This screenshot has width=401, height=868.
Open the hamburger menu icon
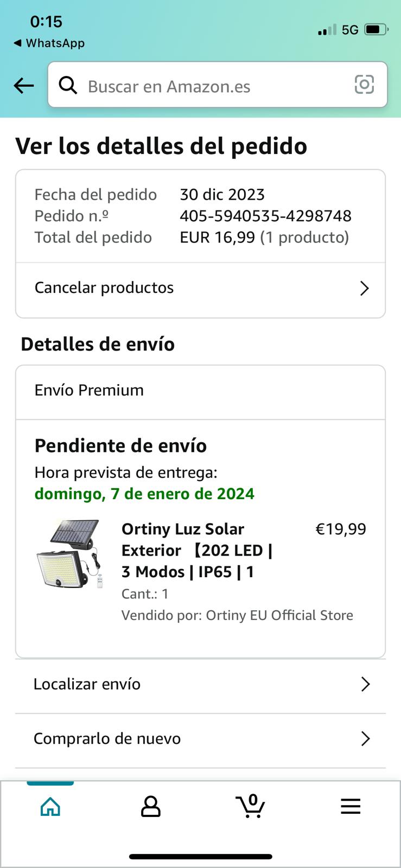351,807
